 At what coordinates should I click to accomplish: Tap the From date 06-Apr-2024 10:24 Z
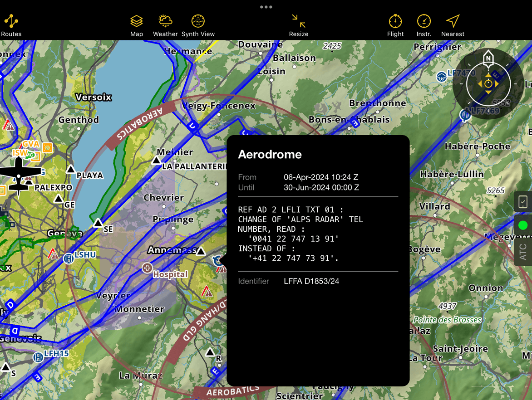[321, 177]
